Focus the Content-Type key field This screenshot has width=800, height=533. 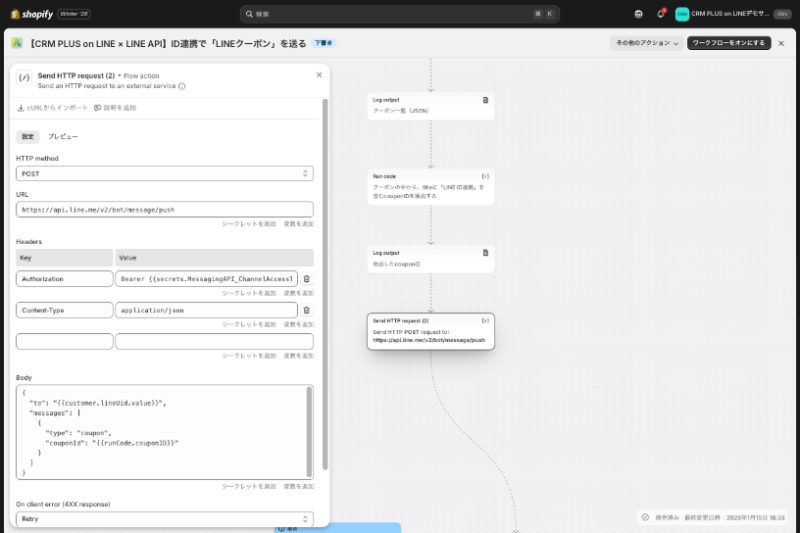[64, 310]
